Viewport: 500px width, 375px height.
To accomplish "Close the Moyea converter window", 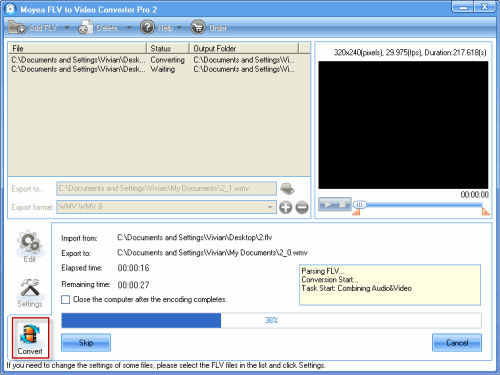I will coord(484,7).
